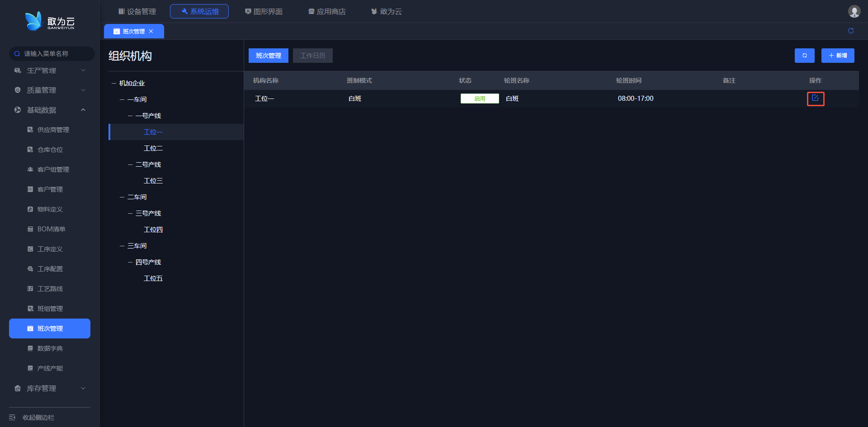The width and height of the screenshot is (868, 427).
Task: Click the blue refresh icon button
Action: [804, 56]
